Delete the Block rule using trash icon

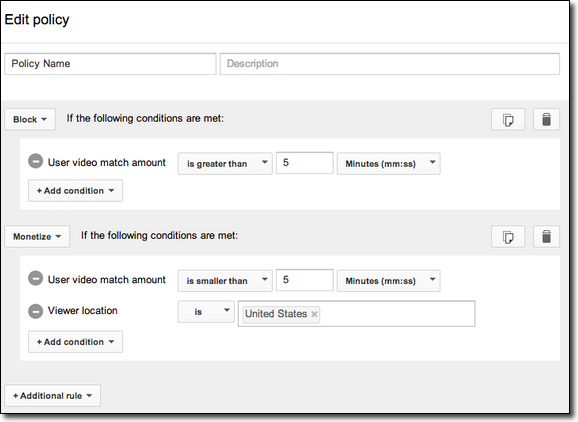tap(546, 119)
